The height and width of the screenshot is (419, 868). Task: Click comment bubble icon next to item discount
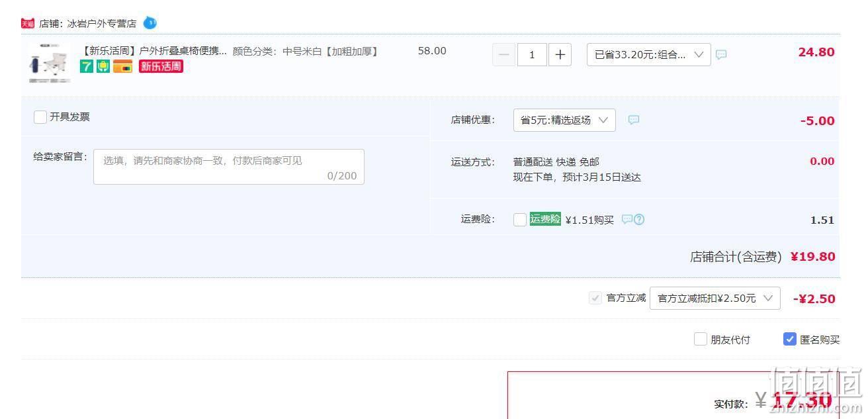(721, 55)
